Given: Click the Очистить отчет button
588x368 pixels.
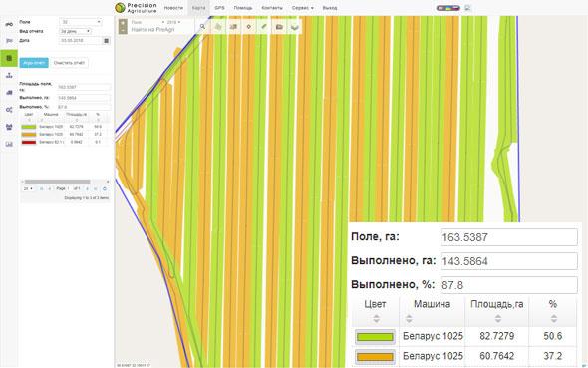Looking at the screenshot, I should (x=69, y=63).
